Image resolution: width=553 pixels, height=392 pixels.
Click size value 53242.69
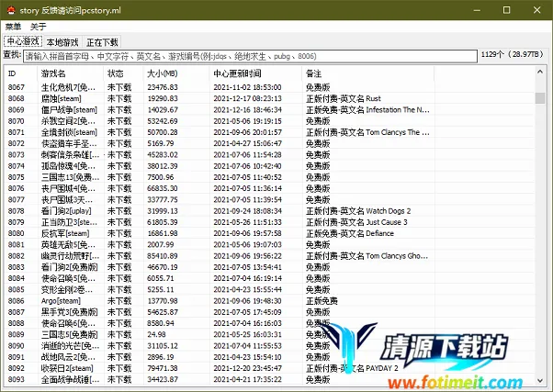click(163, 121)
